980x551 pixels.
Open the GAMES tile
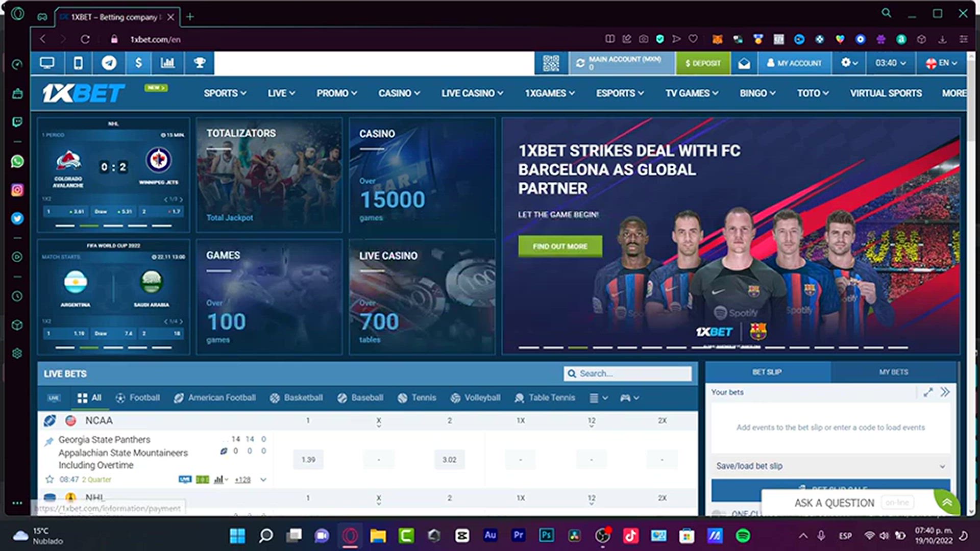point(269,297)
